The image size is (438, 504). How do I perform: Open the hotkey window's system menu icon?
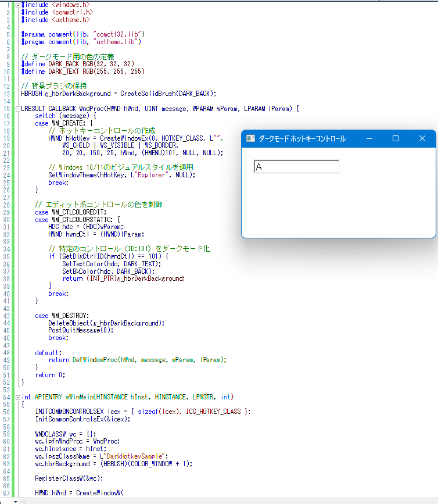coord(250,138)
